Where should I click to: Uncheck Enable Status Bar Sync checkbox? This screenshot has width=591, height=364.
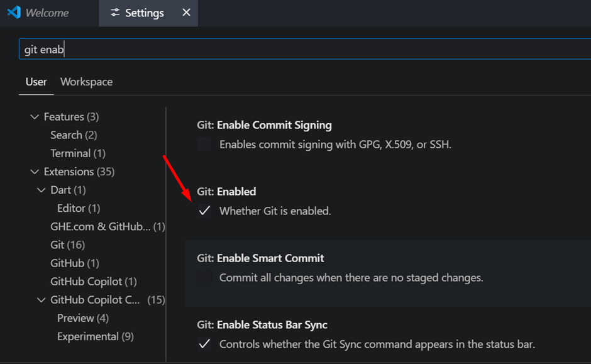point(205,344)
